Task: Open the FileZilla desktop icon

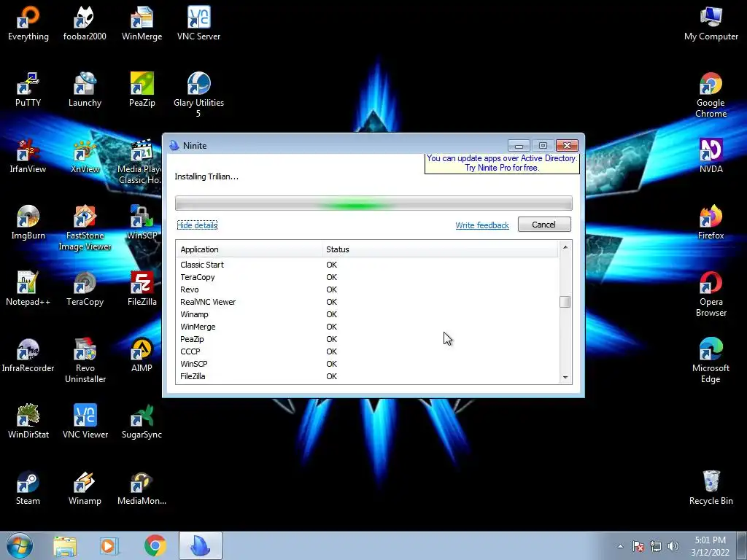Action: tap(142, 289)
